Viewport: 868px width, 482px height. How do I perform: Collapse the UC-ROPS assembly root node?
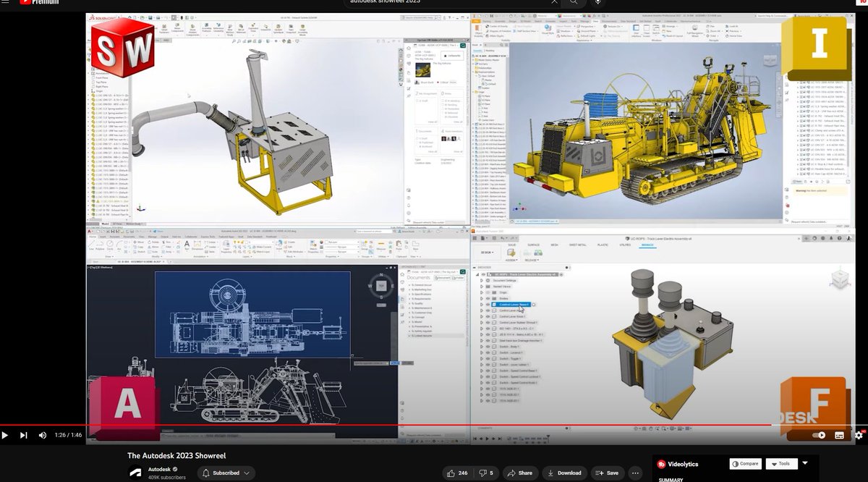[478, 274]
